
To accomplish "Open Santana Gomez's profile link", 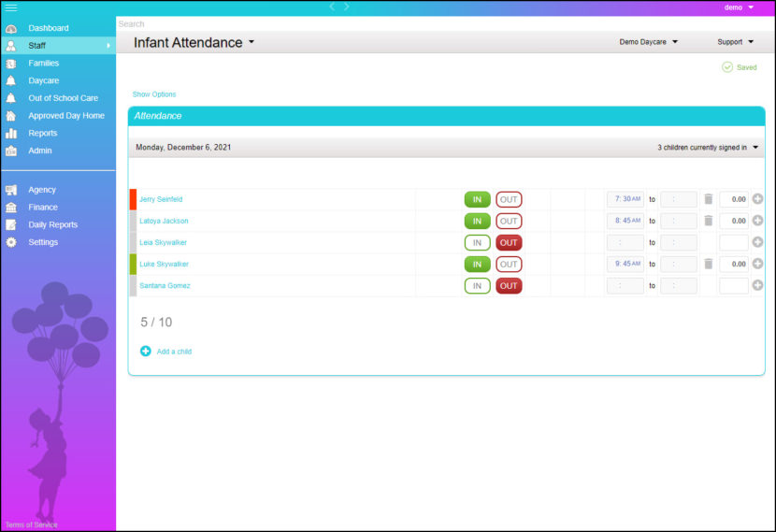I will [165, 285].
